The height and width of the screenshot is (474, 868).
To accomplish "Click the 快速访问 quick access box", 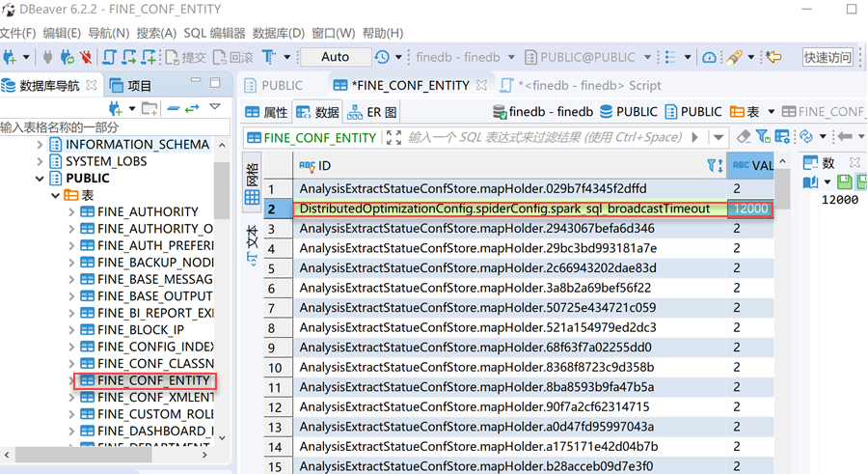I will [x=827, y=57].
